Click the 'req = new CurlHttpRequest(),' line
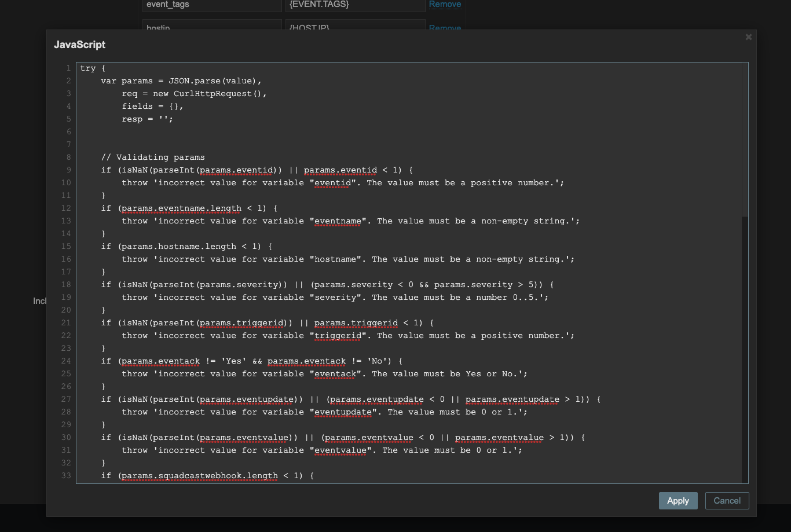791x532 pixels. (194, 94)
